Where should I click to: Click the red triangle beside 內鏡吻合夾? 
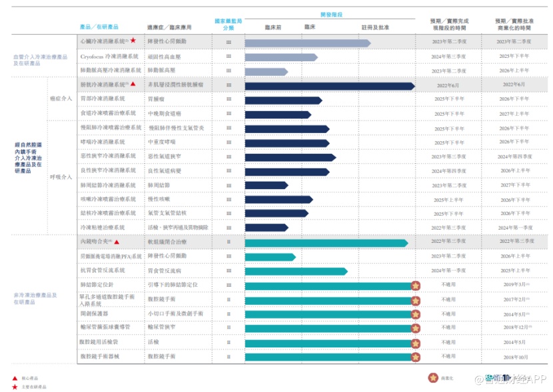click(x=117, y=242)
